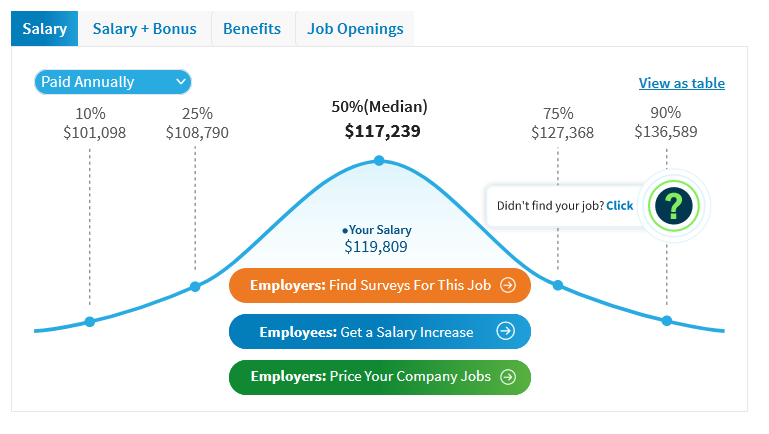Viewport: 769px width, 434px height.
Task: Click the 90% percentile point on the curve
Action: pyautogui.click(x=667, y=320)
